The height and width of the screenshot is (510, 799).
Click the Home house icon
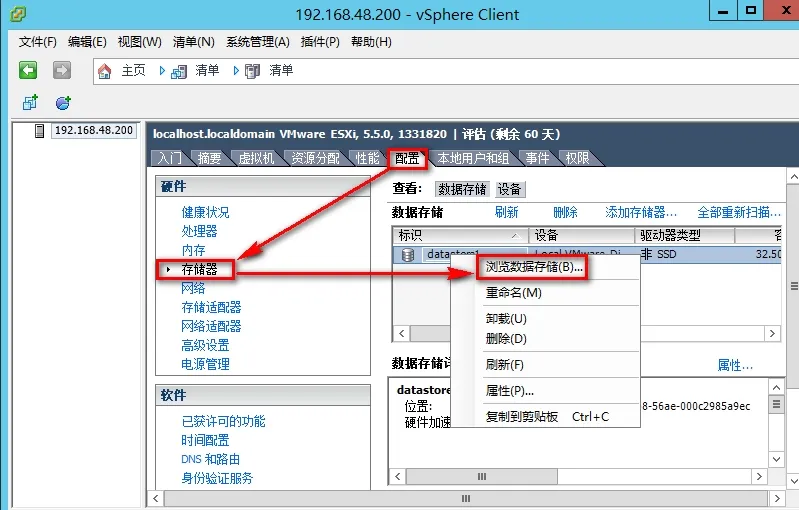point(104,71)
